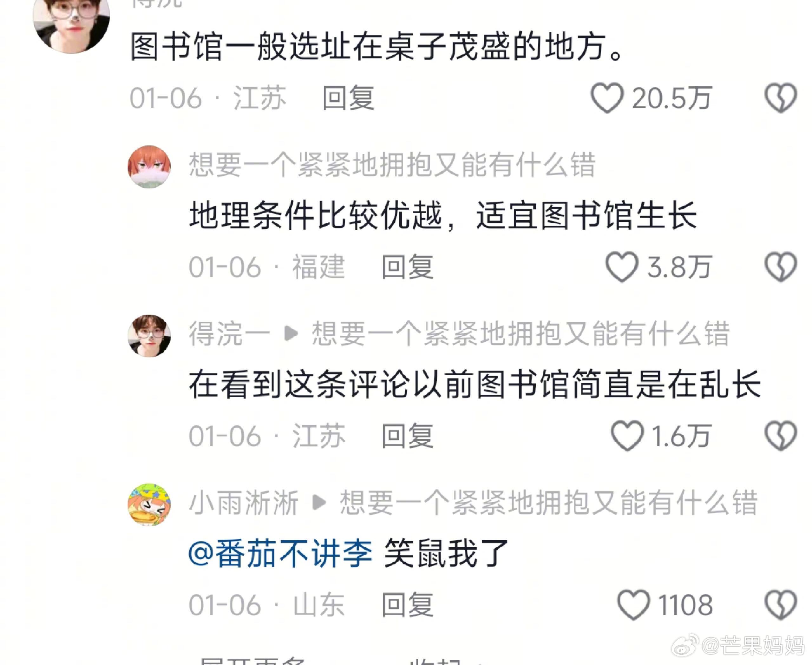
Task: Tap broken heart on 山东 reply
Action: (781, 605)
